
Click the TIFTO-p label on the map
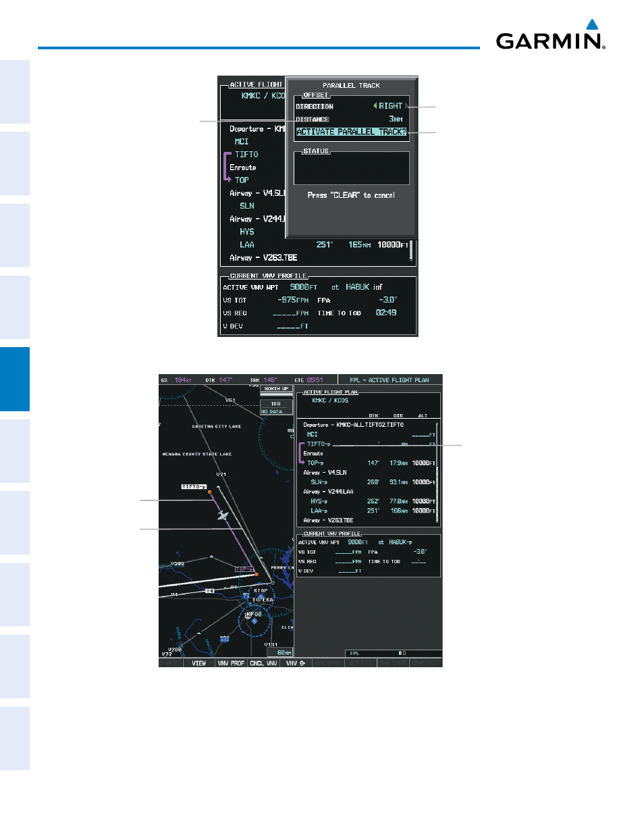coord(194,486)
